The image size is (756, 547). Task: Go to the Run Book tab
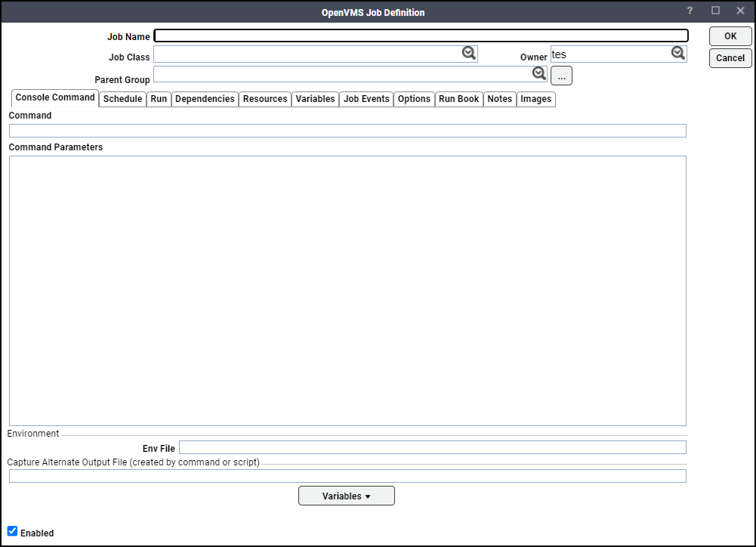pyautogui.click(x=458, y=99)
